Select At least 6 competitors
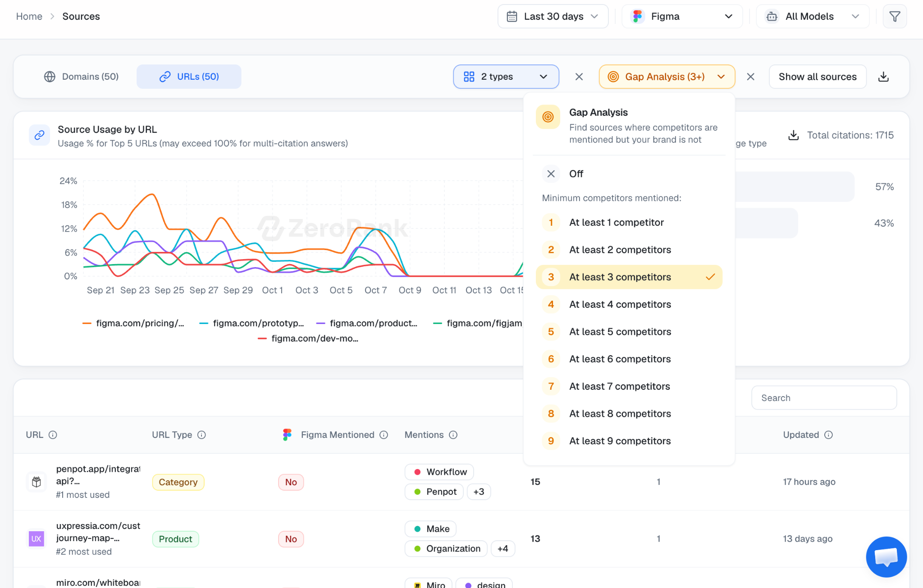The height and width of the screenshot is (588, 923). point(629,359)
